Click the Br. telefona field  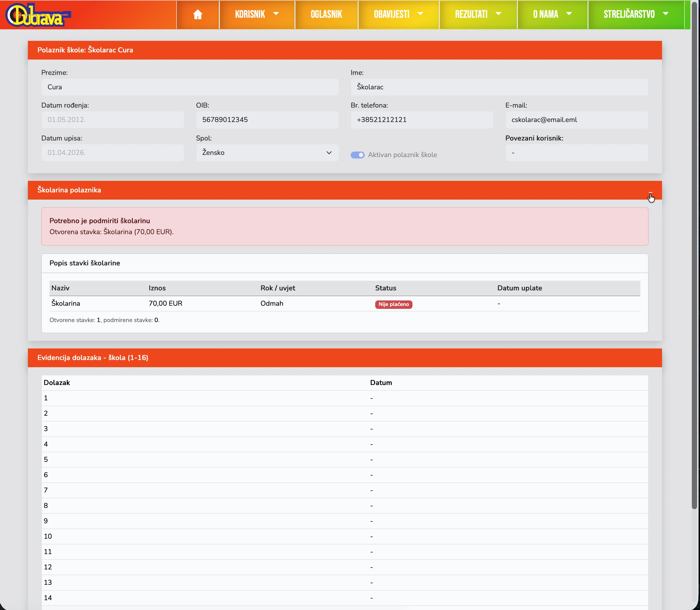(x=422, y=120)
